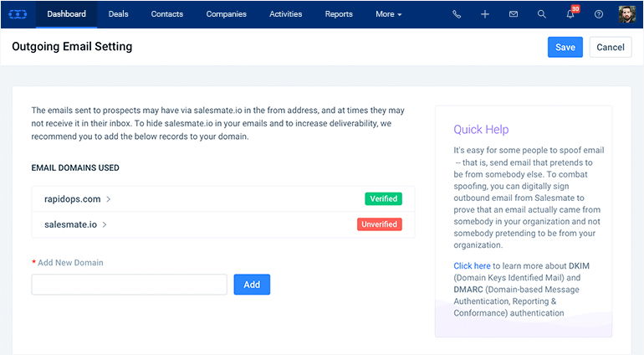Image resolution: width=644 pixels, height=355 pixels.
Task: Open notifications bell icon
Action: tap(570, 14)
